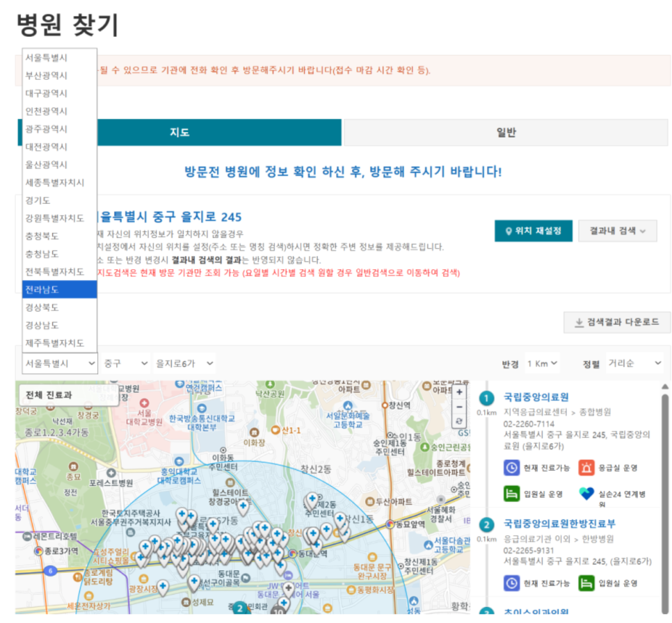The height and width of the screenshot is (623, 672).
Task: Expand the 결과내 검색 dropdown button
Action: point(618,231)
